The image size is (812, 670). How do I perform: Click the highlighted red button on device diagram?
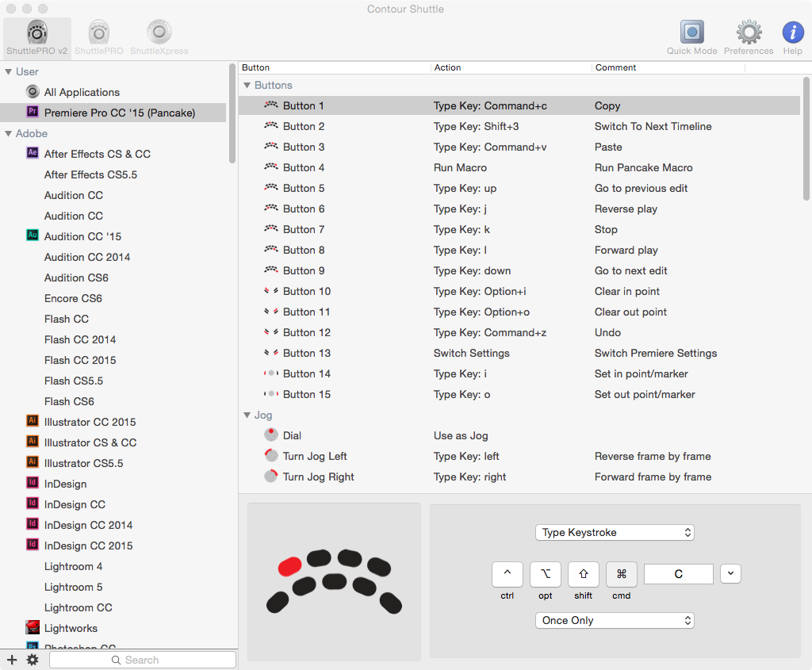coord(289,566)
